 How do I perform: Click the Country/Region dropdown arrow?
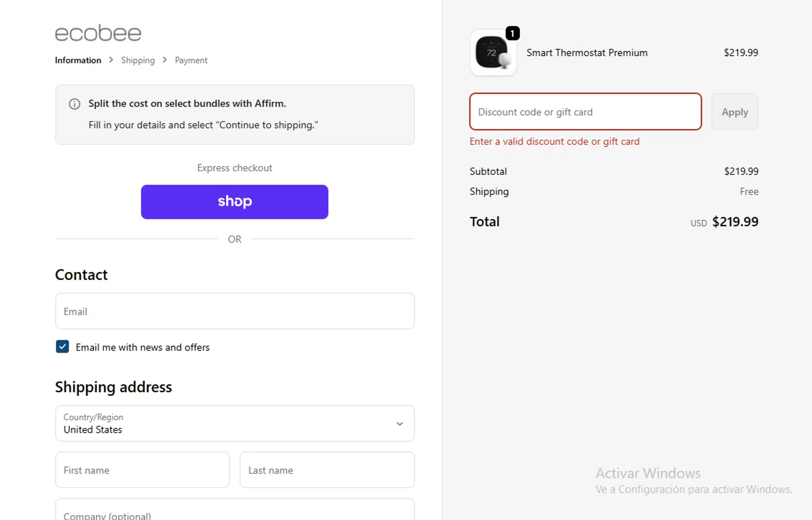coord(400,424)
